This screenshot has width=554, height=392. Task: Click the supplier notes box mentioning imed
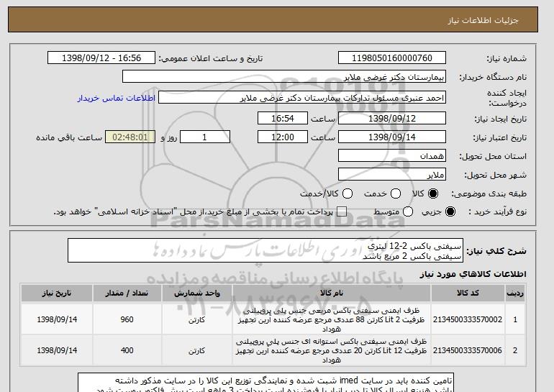click(x=265, y=383)
